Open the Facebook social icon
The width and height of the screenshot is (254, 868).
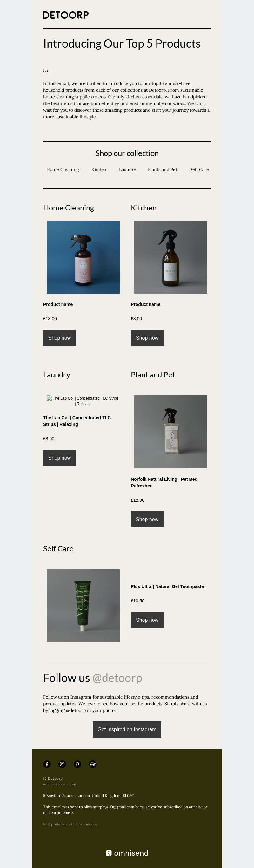click(47, 764)
